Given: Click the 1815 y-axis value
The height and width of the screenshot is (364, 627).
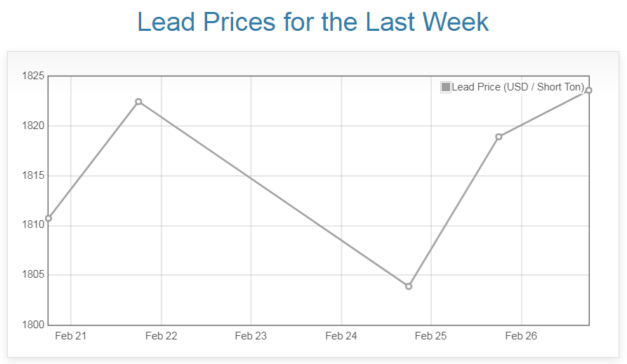Looking at the screenshot, I should coord(34,175).
